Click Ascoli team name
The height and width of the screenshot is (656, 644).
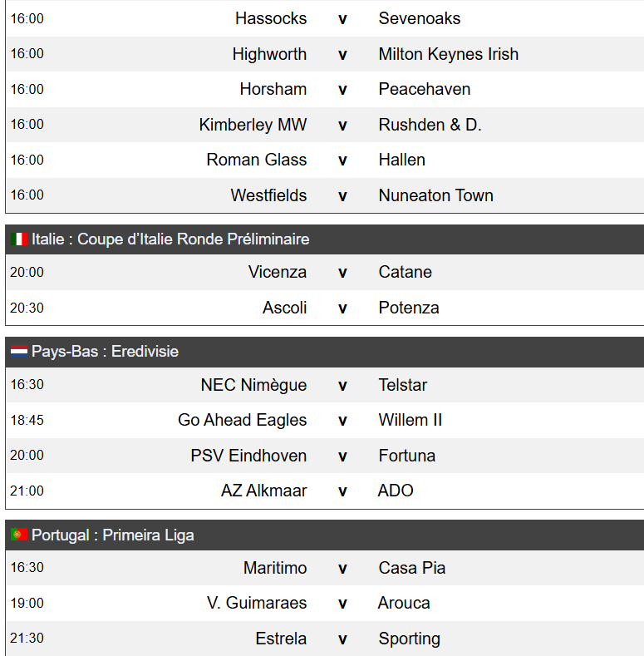point(284,308)
